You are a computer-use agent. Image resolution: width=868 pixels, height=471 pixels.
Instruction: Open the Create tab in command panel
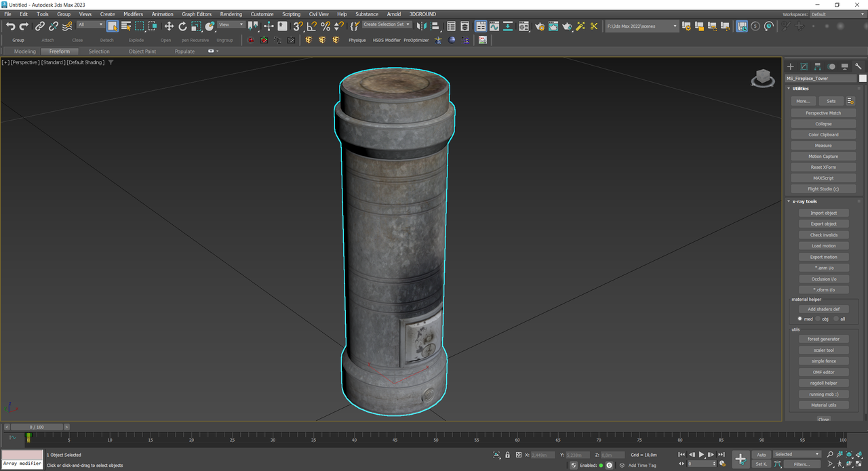tap(790, 66)
